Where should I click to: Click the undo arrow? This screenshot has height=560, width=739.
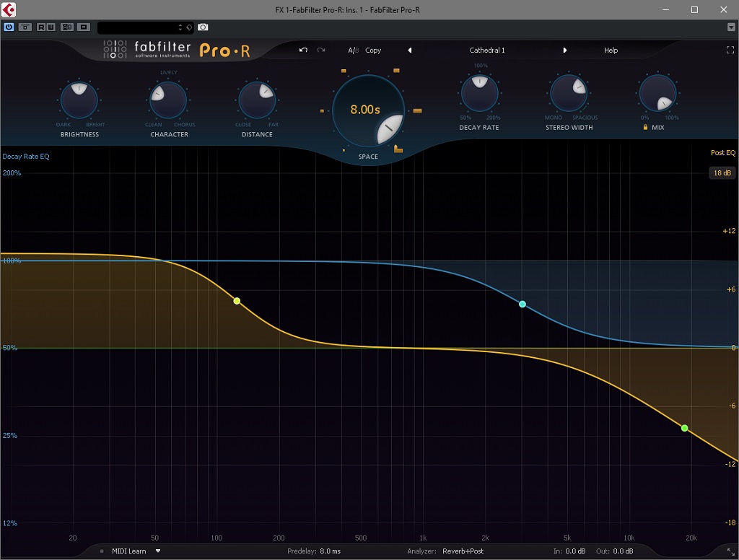pyautogui.click(x=304, y=50)
